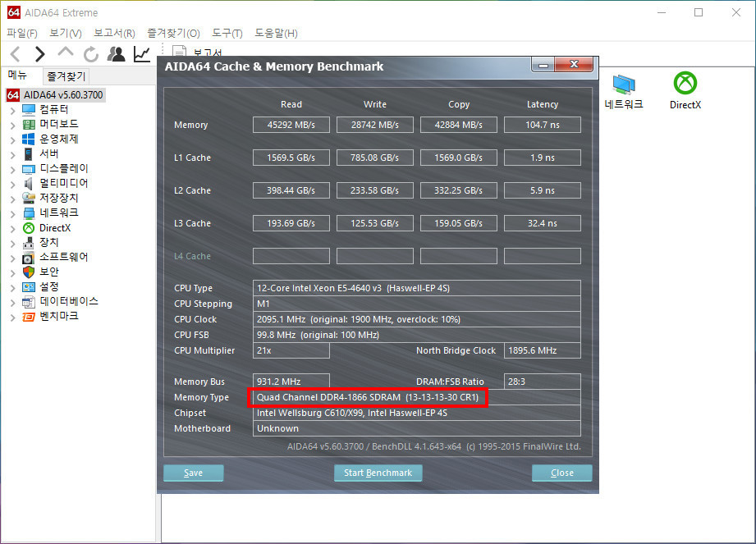This screenshot has width=756, height=544.
Task: Expand the 컴퓨터 tree node
Action: tap(13, 110)
